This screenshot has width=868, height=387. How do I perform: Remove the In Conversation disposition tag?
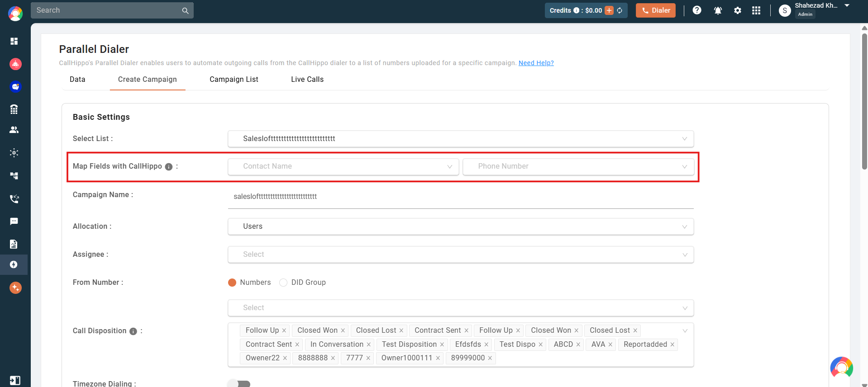(368, 345)
